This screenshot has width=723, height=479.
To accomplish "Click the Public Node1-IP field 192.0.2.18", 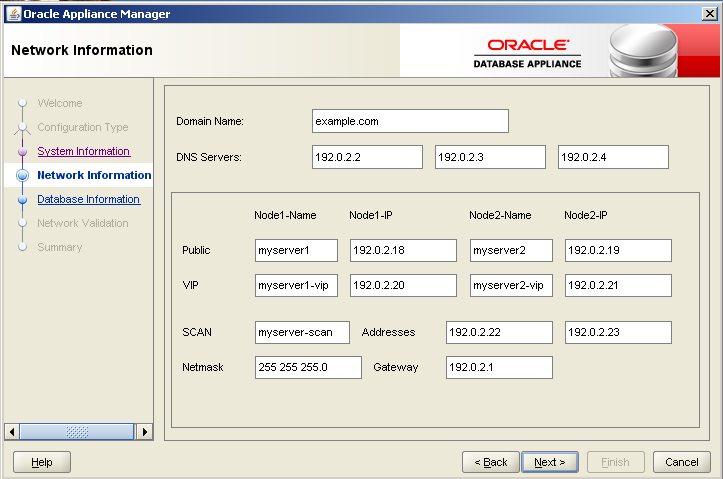I will point(403,250).
